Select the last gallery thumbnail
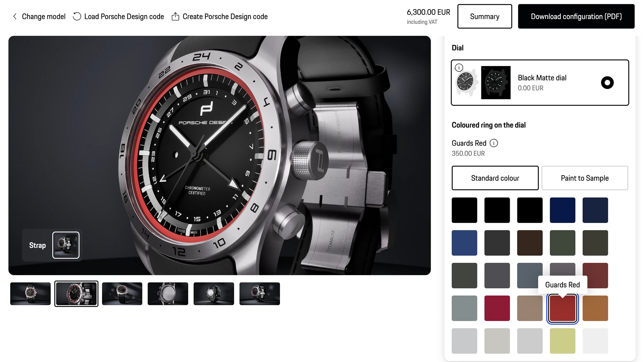The width and height of the screenshot is (644, 362). tap(259, 294)
